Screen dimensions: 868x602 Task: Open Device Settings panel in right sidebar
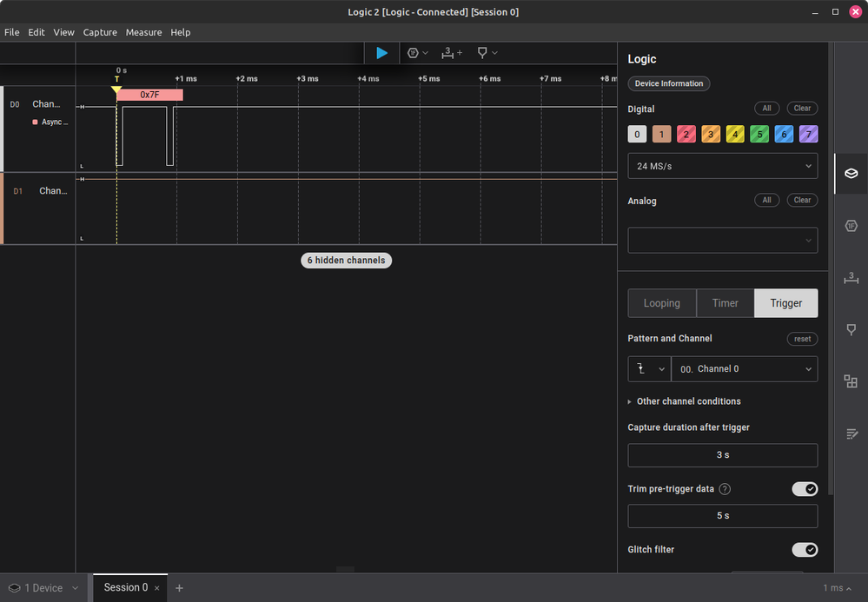pos(851,174)
